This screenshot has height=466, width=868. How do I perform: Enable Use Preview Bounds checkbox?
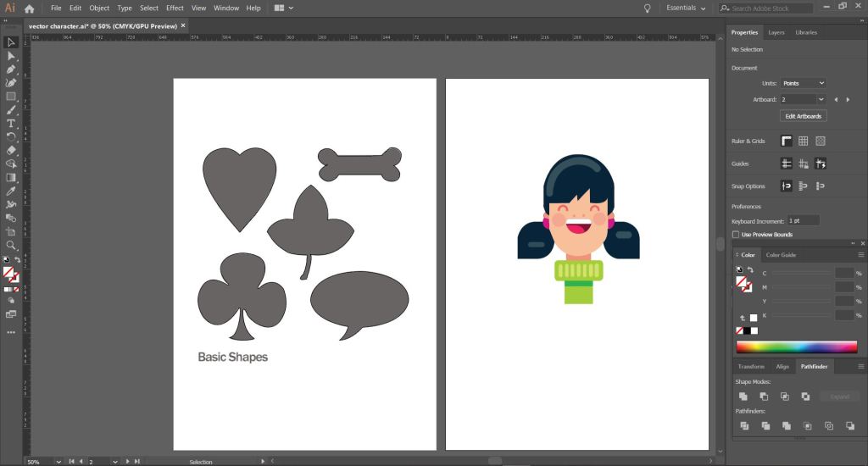tap(735, 235)
